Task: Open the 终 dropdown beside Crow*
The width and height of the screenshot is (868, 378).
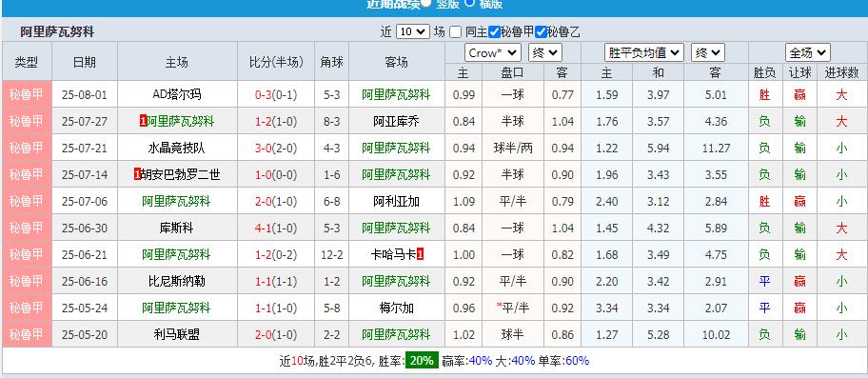Action: click(545, 53)
